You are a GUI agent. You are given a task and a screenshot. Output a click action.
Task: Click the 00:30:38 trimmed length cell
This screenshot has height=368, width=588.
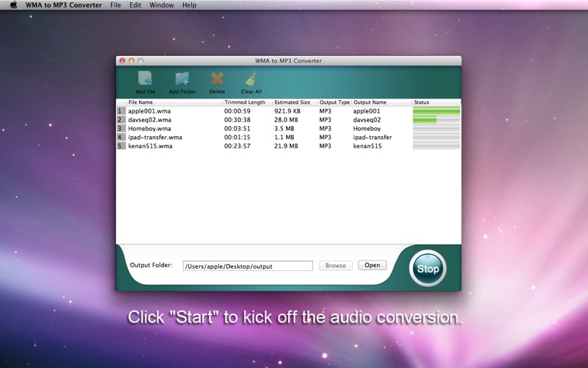click(237, 120)
